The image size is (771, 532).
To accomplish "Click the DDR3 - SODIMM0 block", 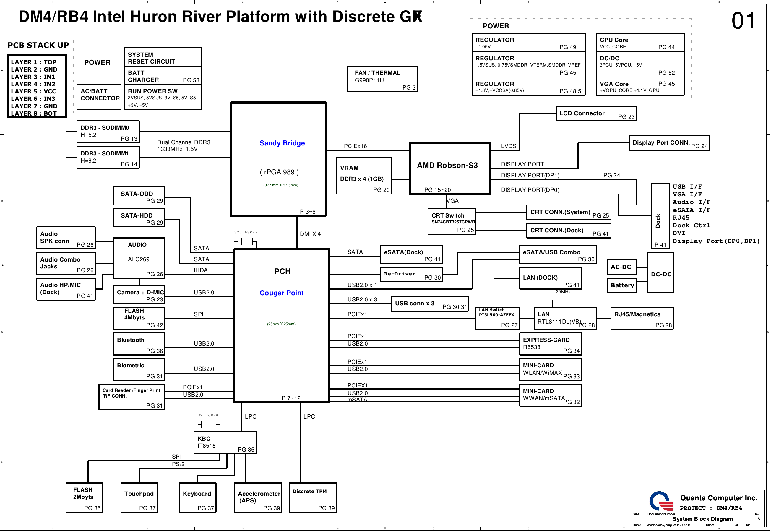I will 108,132.
